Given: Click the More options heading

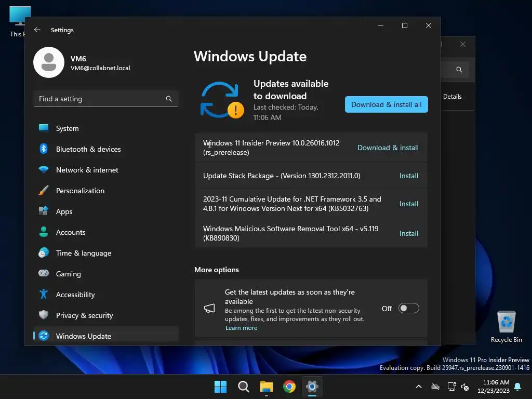Looking at the screenshot, I should pyautogui.click(x=217, y=270).
